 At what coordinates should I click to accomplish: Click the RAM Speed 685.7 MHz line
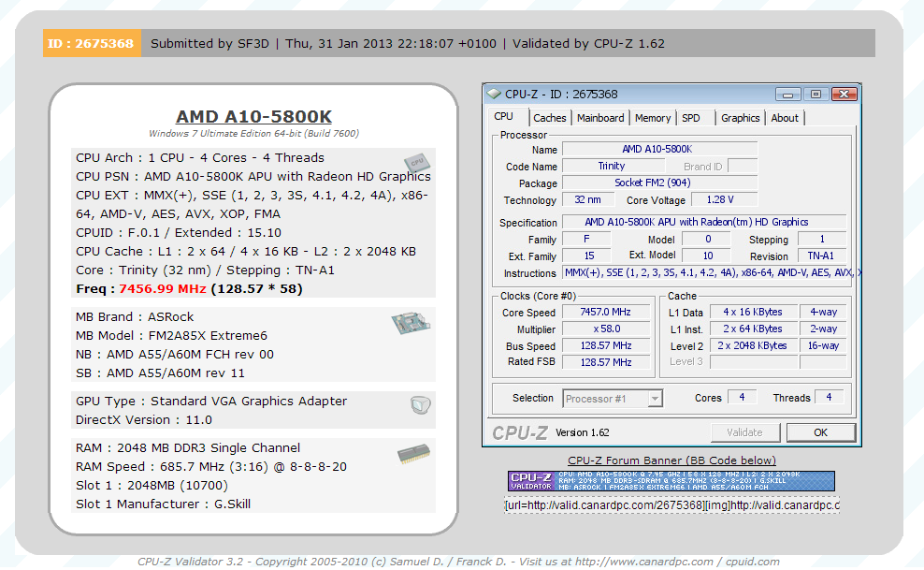211,466
